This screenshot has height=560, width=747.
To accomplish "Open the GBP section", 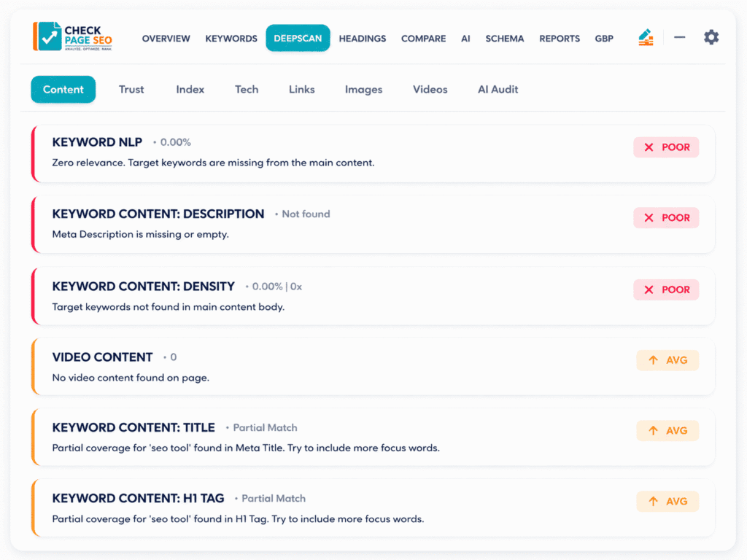I will tap(603, 39).
